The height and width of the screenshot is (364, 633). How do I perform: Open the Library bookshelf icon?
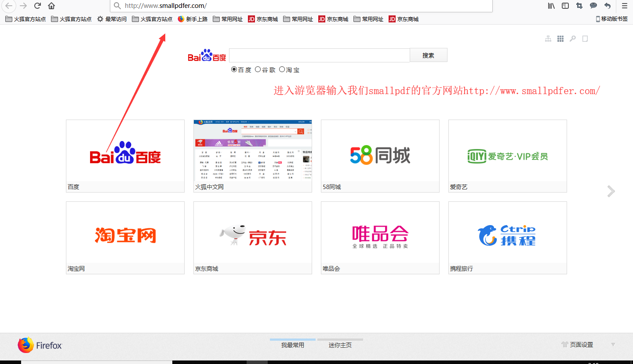(551, 6)
